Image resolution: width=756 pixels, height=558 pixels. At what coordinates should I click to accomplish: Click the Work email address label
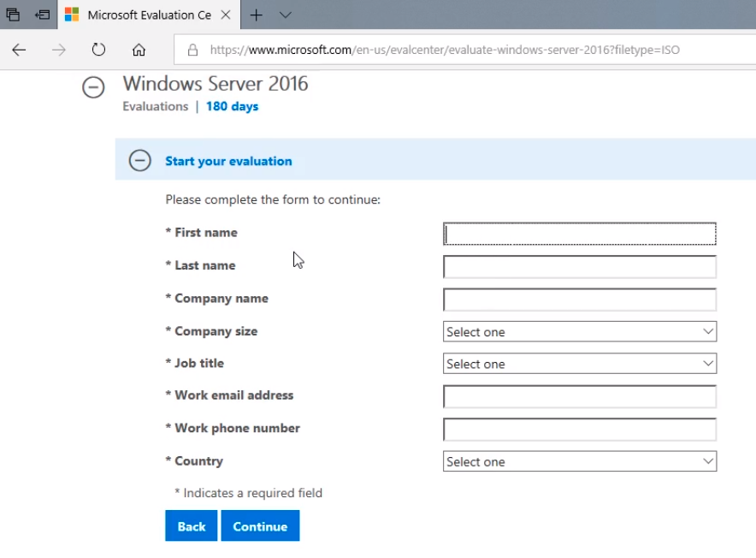[233, 395]
